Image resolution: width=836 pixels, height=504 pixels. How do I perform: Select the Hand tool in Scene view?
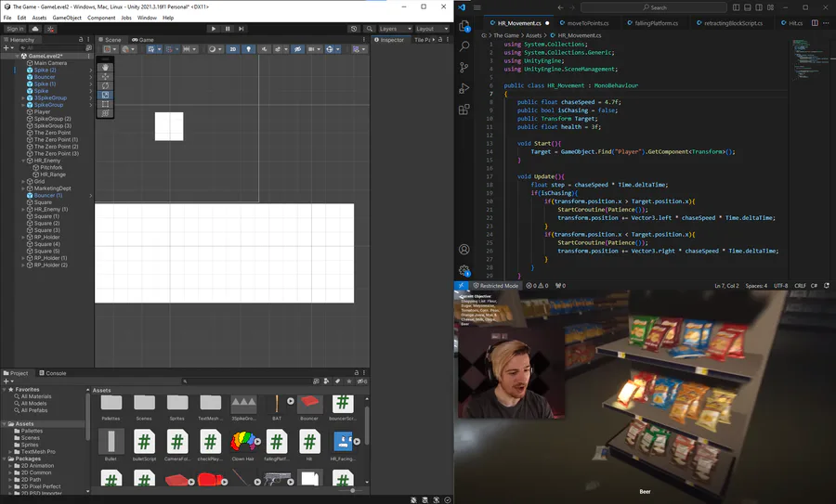click(x=105, y=67)
